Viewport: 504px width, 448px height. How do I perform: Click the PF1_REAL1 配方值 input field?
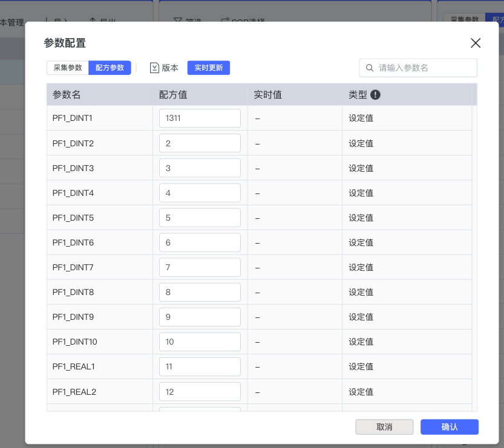tap(200, 366)
